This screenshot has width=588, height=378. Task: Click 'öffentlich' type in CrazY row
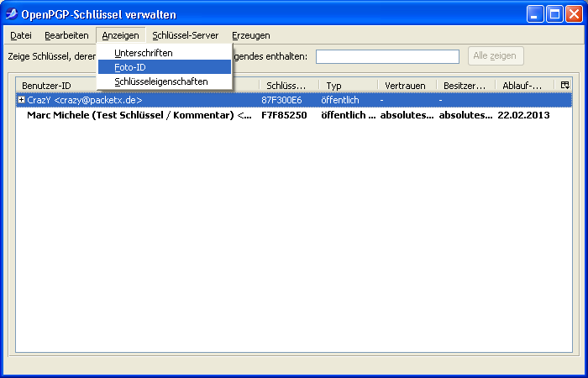[340, 100]
